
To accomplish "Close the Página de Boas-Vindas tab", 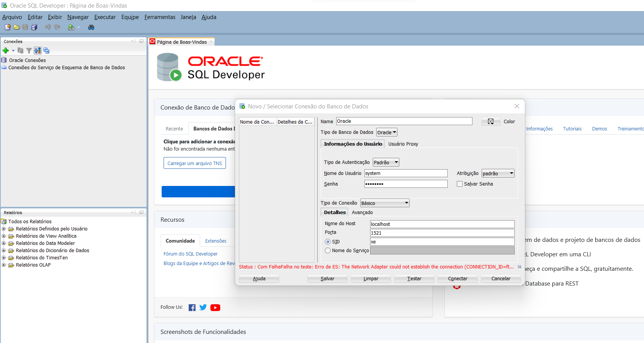I will (x=211, y=41).
